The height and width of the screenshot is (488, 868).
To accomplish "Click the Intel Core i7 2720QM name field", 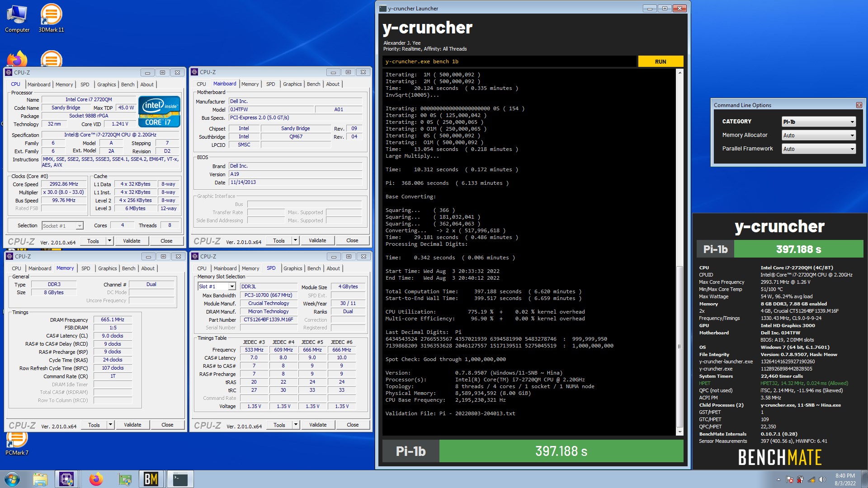I will click(x=89, y=99).
